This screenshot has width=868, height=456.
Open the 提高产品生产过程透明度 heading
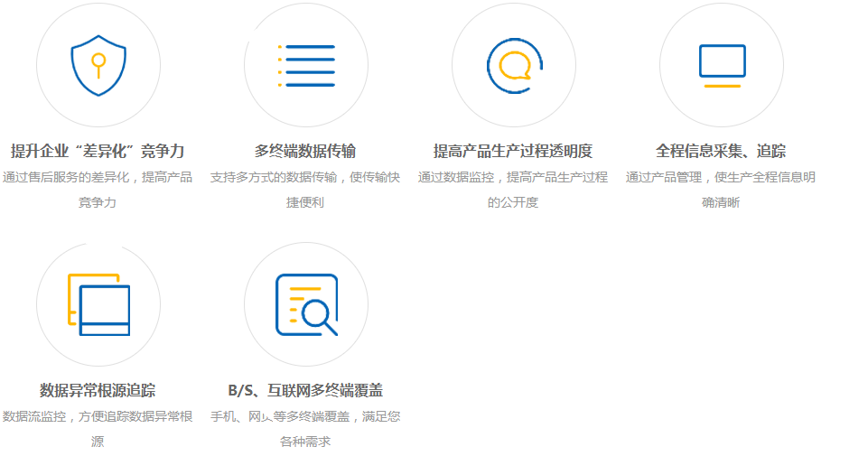pyautogui.click(x=513, y=151)
